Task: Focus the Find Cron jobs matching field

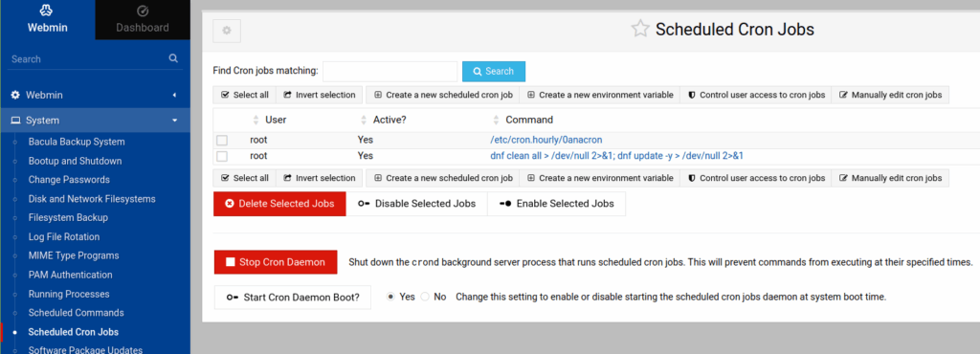Action: coord(390,71)
